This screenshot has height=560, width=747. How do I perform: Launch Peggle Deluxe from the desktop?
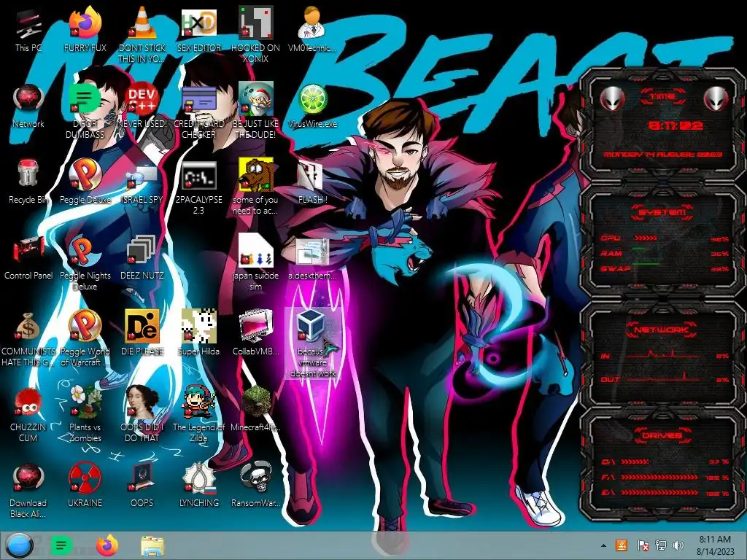[85, 174]
